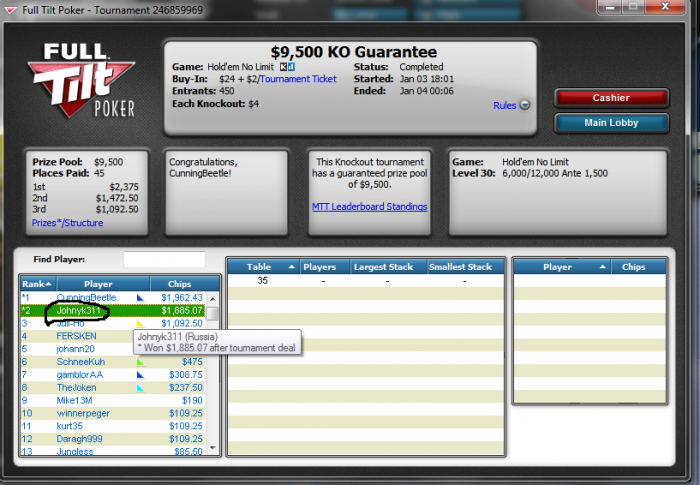Open the Tournament Ticket link
Screen dimensions: 700x485
pyautogui.click(x=298, y=79)
